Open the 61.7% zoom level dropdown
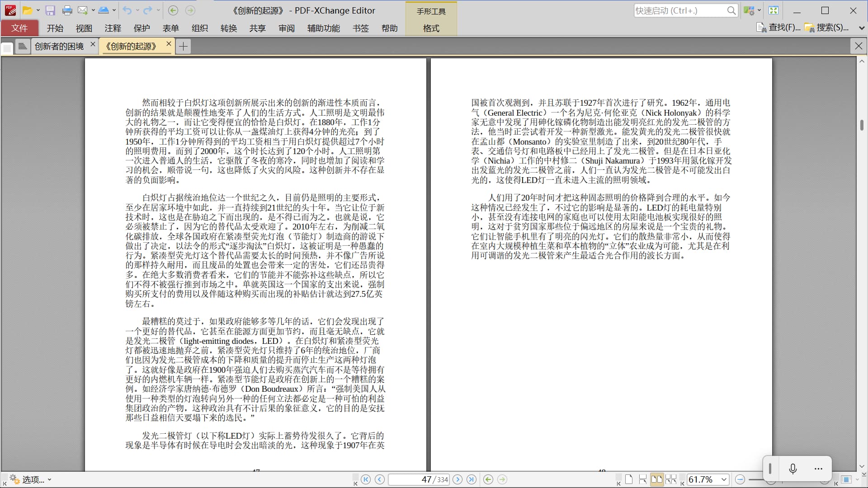Viewport: 868px width, 488px height. 724,479
